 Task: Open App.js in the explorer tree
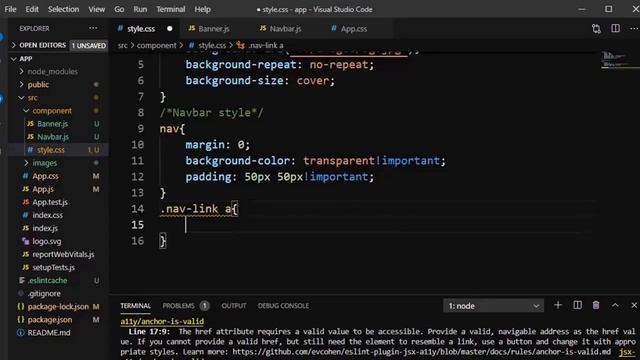tap(59, 189)
